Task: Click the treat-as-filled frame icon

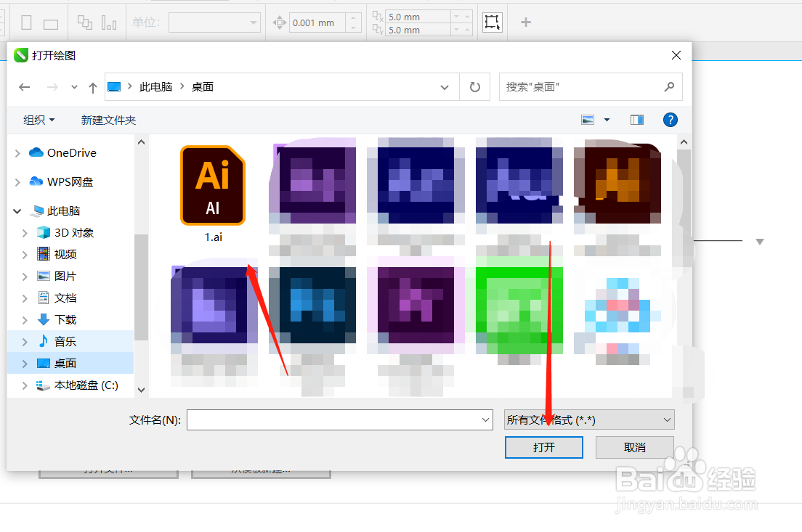Action: pos(492,22)
